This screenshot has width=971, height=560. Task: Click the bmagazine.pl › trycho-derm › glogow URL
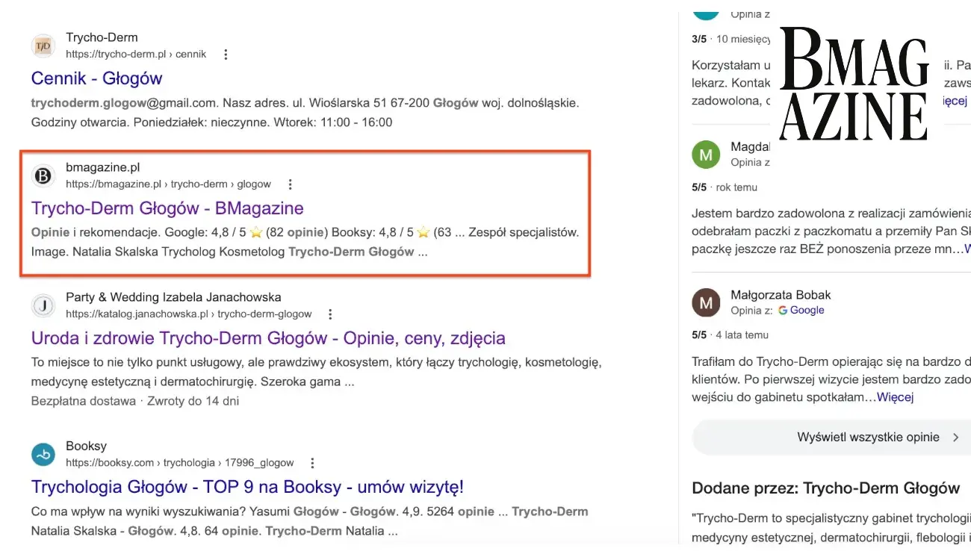[168, 184]
